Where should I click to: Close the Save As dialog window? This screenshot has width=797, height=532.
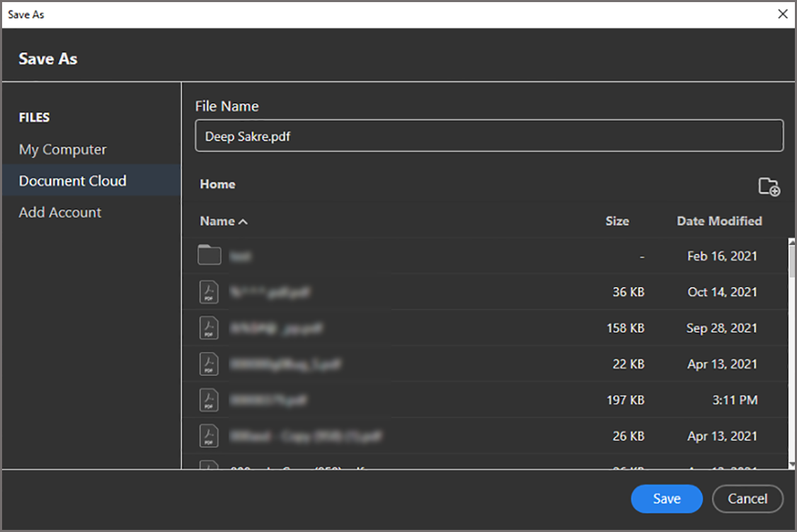pyautogui.click(x=782, y=14)
